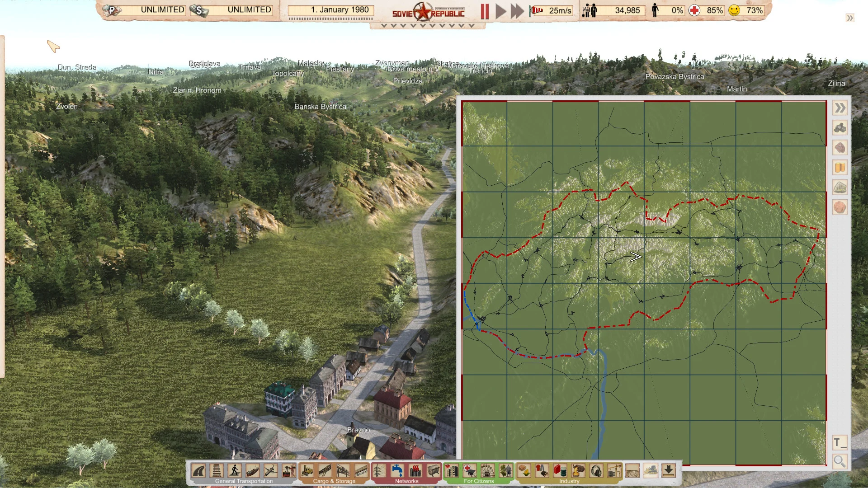Open the healthcare and education buildings icon

click(470, 471)
